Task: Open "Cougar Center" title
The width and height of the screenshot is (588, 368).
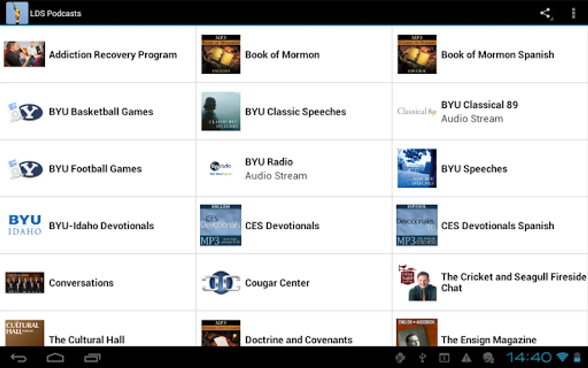Action: point(277,283)
